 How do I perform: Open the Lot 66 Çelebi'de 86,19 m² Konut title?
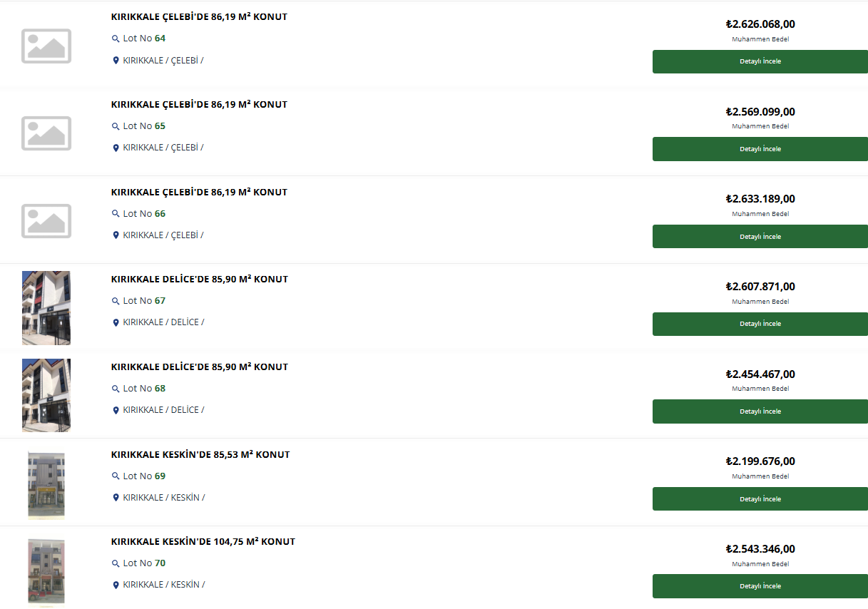199,192
